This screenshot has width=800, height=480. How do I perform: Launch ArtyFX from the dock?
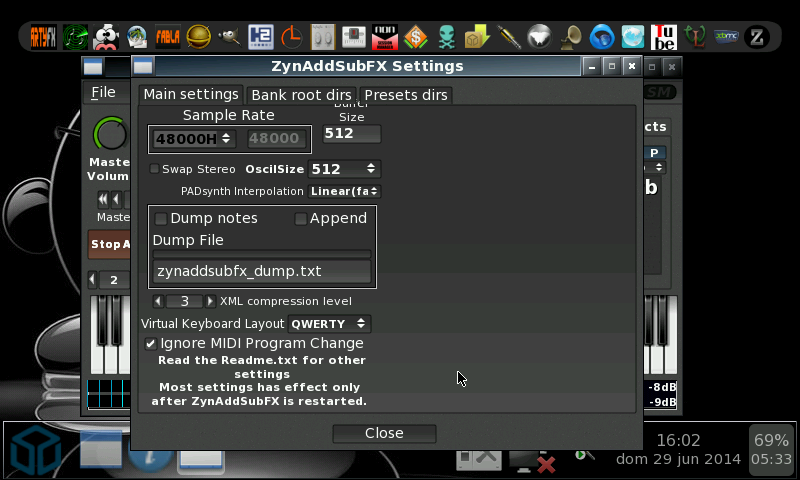pos(43,37)
